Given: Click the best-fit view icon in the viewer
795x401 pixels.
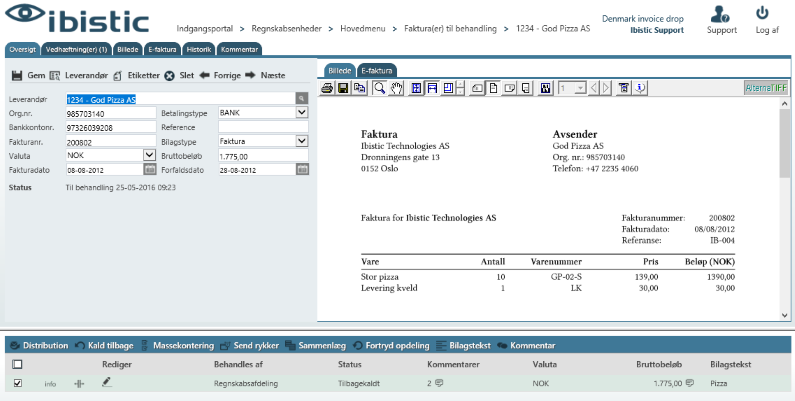Looking at the screenshot, I should click(416, 88).
